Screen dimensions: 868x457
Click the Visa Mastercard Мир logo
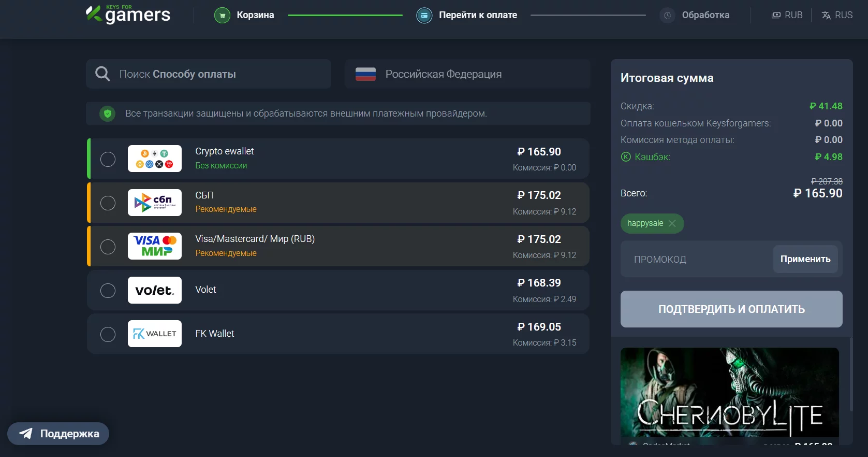click(155, 246)
